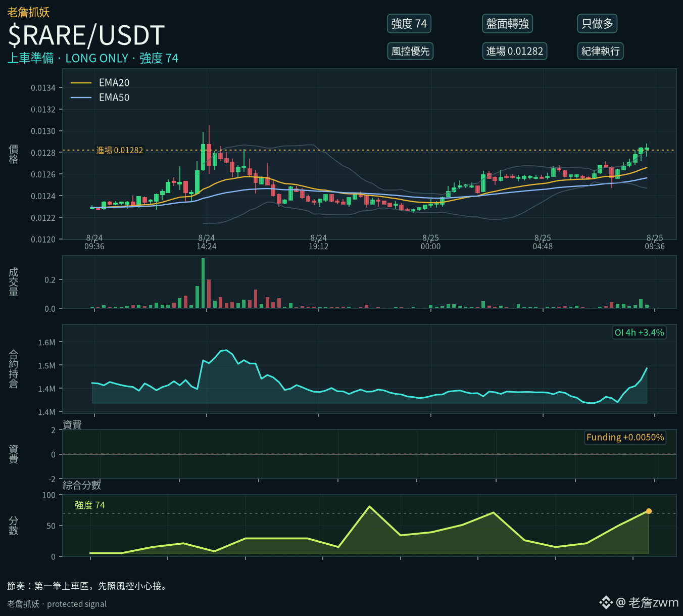Click the 8/24 09:36 time axis label

pyautogui.click(x=94, y=242)
